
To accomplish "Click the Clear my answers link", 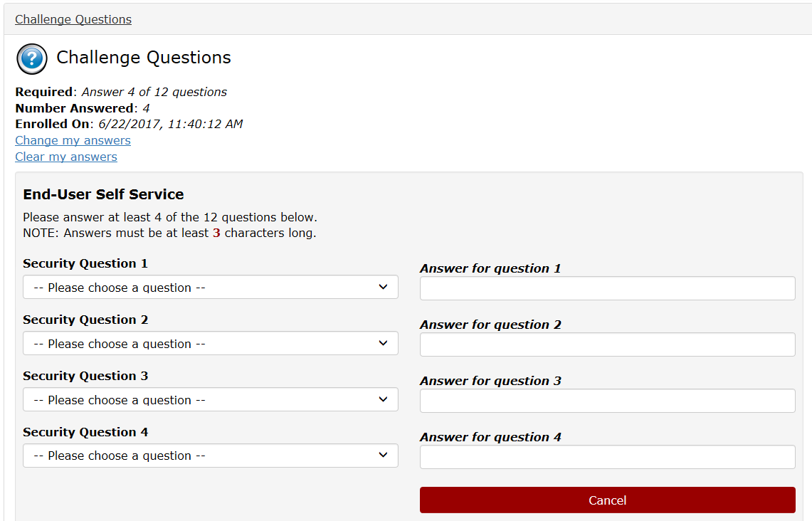I will pos(66,157).
